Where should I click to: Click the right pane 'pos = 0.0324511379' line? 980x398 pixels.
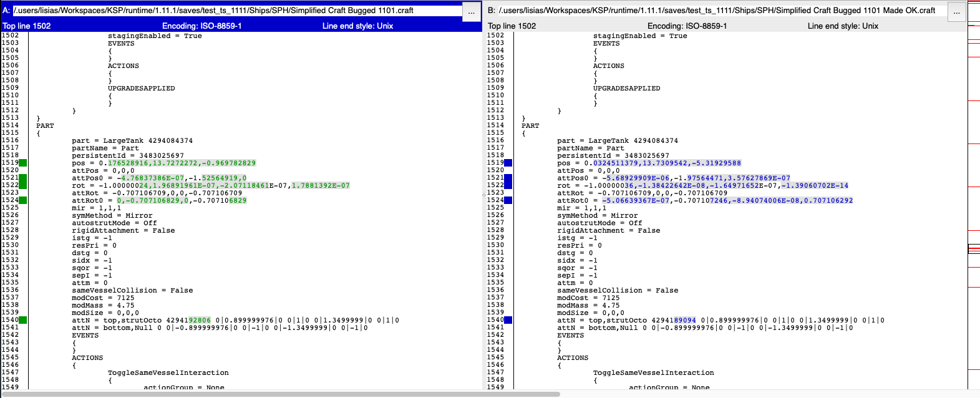tap(649, 163)
